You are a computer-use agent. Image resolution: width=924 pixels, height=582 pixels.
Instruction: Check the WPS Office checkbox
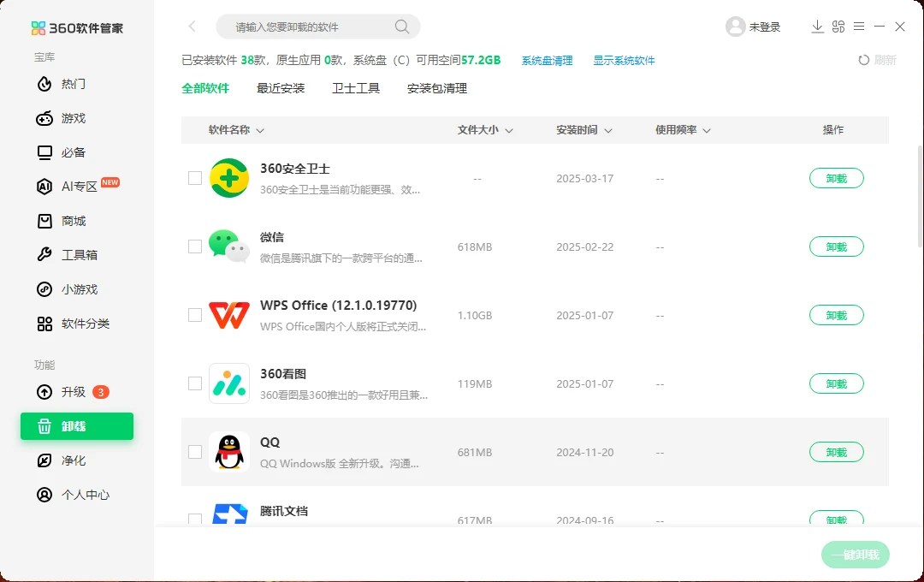click(x=195, y=315)
